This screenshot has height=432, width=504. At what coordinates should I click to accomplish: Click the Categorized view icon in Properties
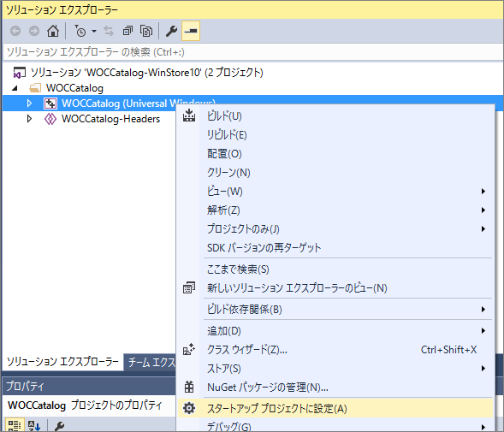[15, 425]
